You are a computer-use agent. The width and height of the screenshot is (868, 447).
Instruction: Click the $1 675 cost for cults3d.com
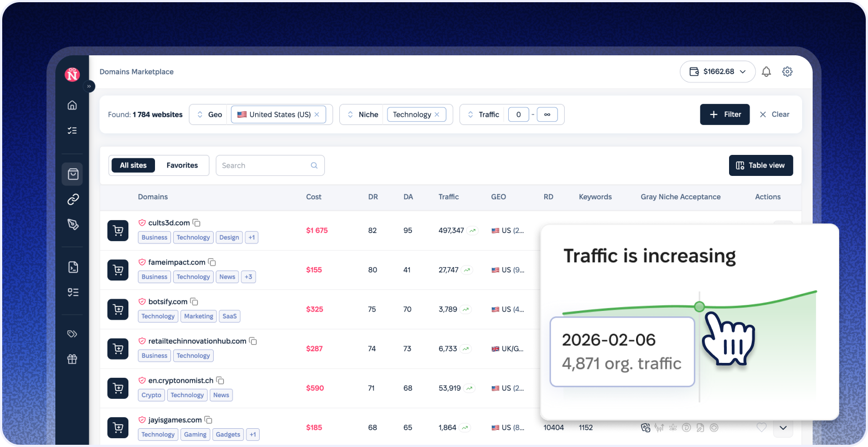(317, 231)
